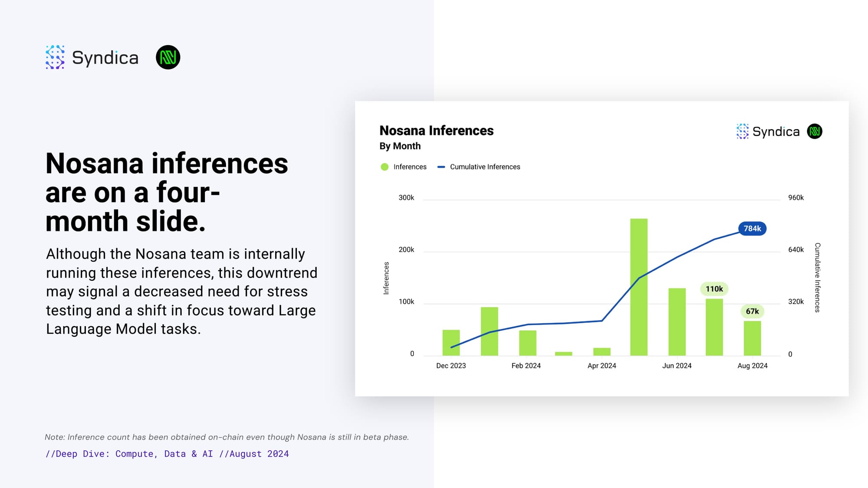Click the Aug 2024 axis label

(752, 366)
